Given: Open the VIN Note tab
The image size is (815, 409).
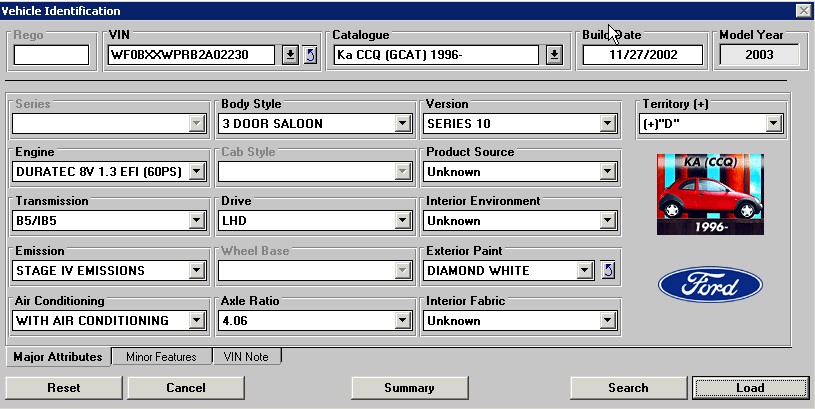Looking at the screenshot, I should (246, 356).
